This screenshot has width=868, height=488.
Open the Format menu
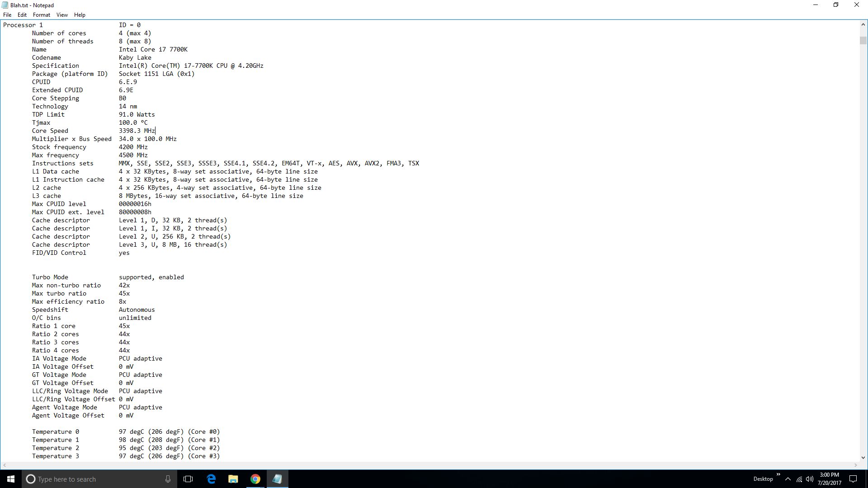coord(42,15)
